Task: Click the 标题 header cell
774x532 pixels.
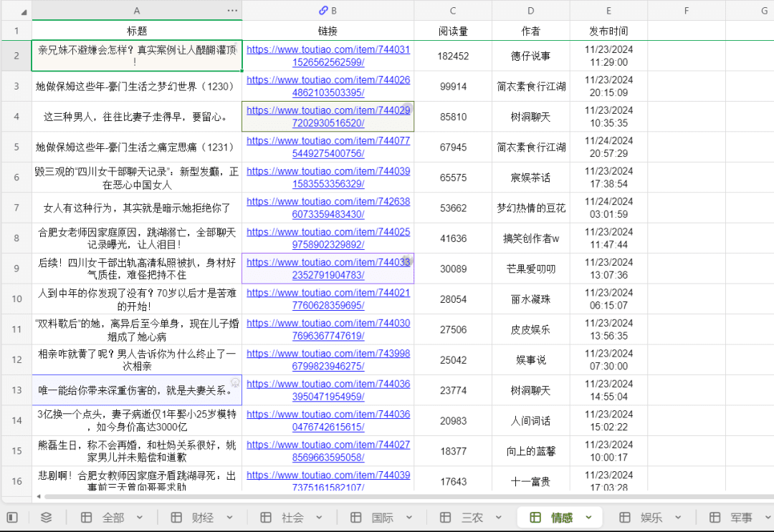Action: [x=137, y=31]
